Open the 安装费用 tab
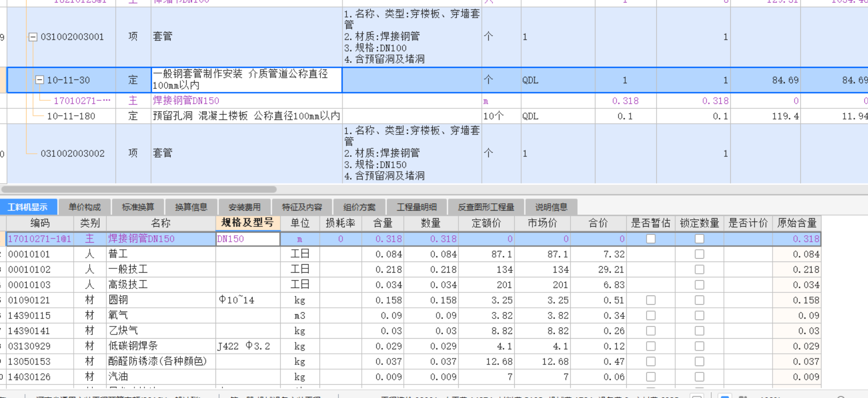This screenshot has height=398, width=868. click(x=244, y=207)
